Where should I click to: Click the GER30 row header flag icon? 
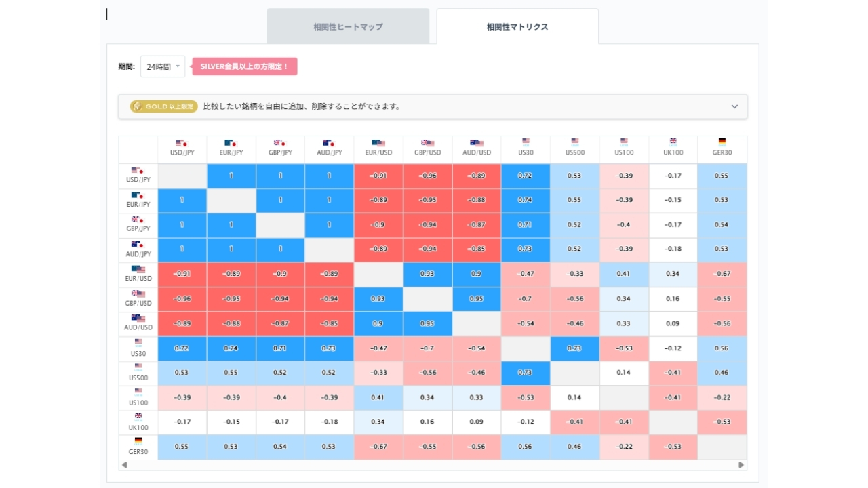(x=138, y=441)
